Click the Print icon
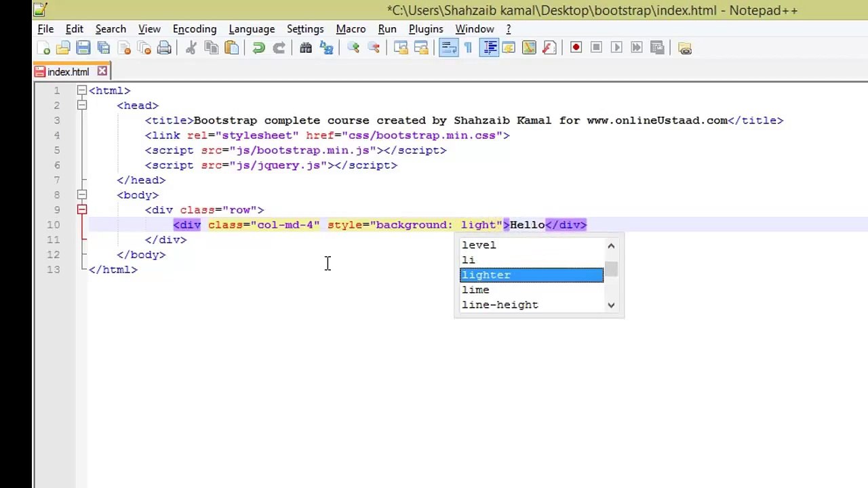The height and width of the screenshot is (488, 868). [x=164, y=48]
